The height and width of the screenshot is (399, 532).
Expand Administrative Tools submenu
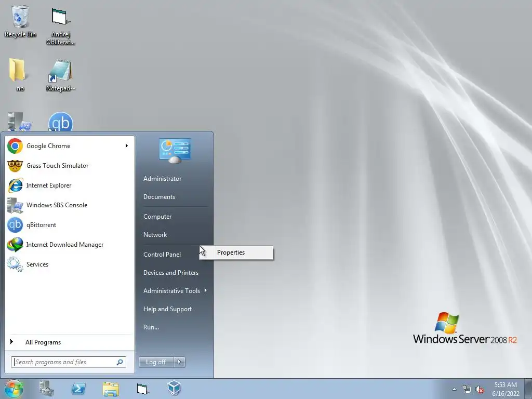tap(175, 291)
